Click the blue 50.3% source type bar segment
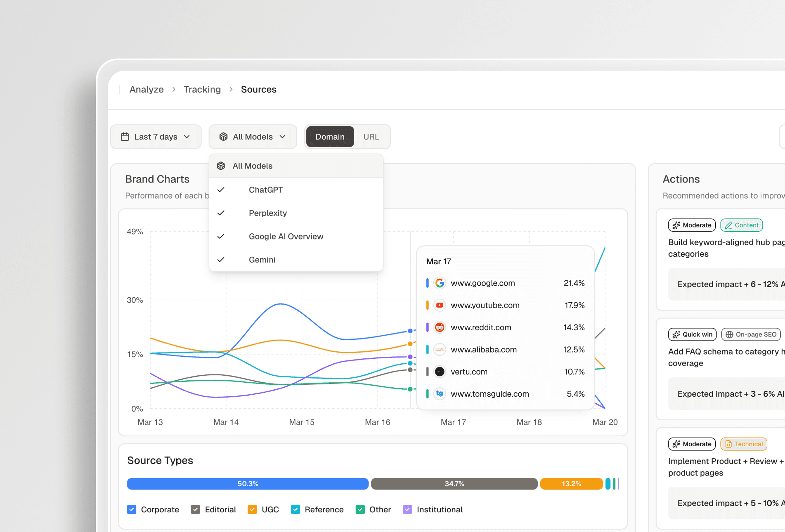 [x=247, y=483]
